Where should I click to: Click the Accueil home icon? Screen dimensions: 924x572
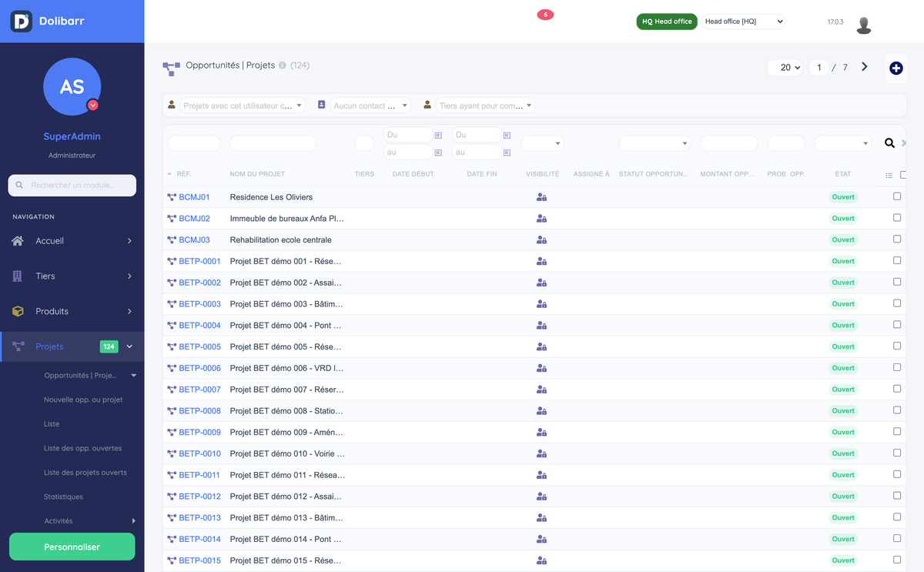pos(18,241)
